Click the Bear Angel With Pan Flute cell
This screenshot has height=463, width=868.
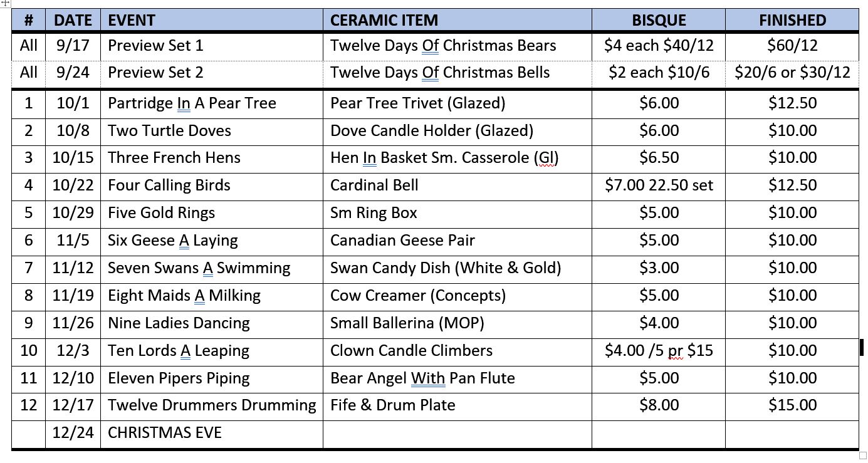click(422, 378)
